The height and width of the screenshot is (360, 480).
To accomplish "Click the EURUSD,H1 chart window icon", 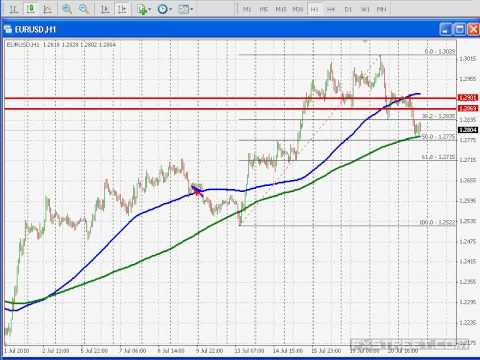I will 8,29.
